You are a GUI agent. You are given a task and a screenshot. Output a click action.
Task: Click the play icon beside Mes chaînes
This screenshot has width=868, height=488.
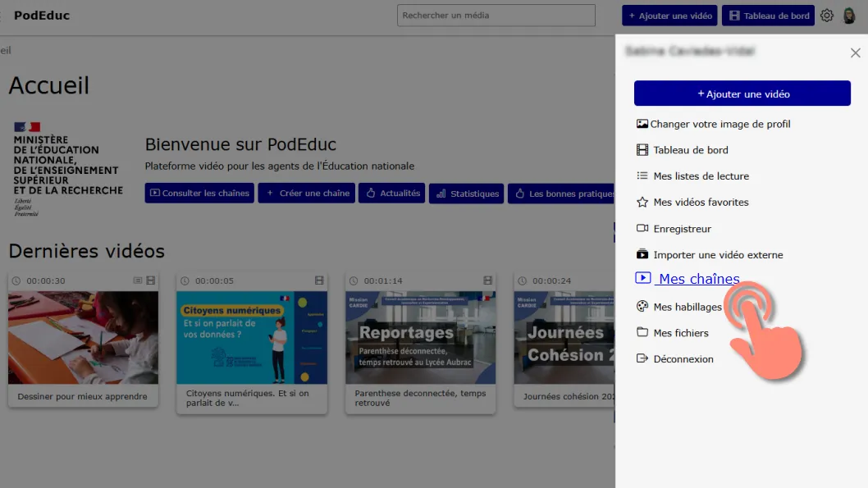click(x=642, y=278)
